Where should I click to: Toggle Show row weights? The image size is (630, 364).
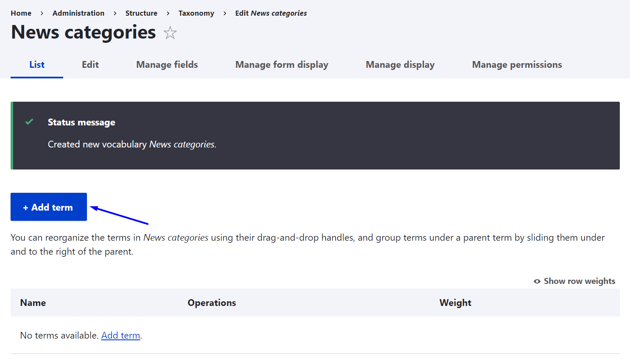(574, 281)
